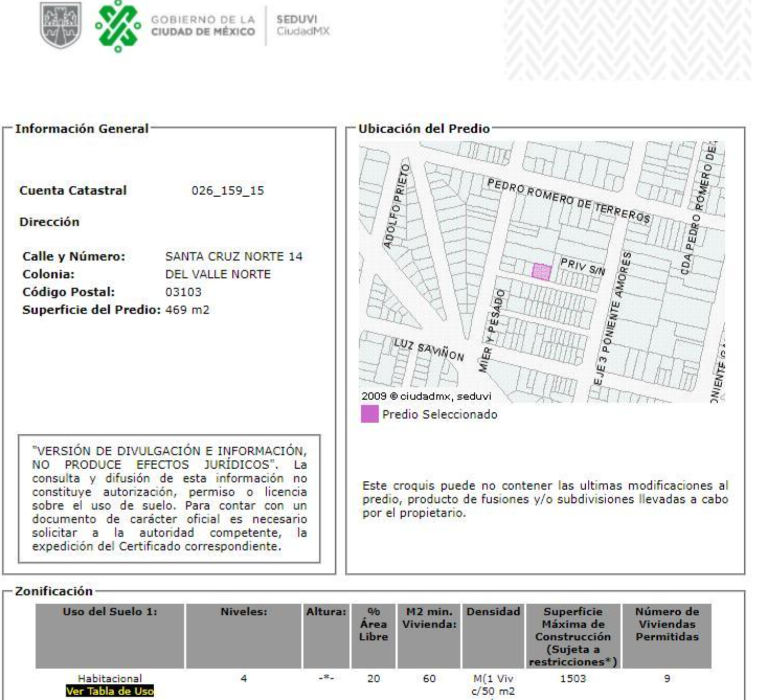Click the Mier y Pesado street label
774x700 pixels.
pos(491,331)
